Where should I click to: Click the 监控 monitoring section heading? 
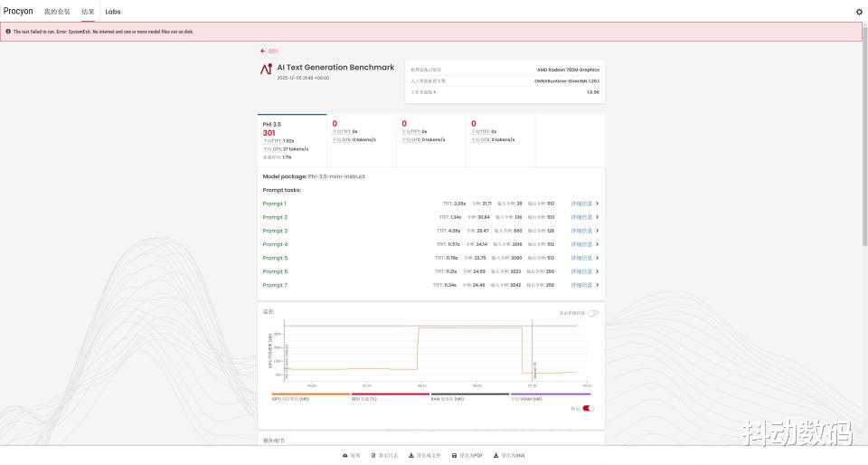coord(268,312)
